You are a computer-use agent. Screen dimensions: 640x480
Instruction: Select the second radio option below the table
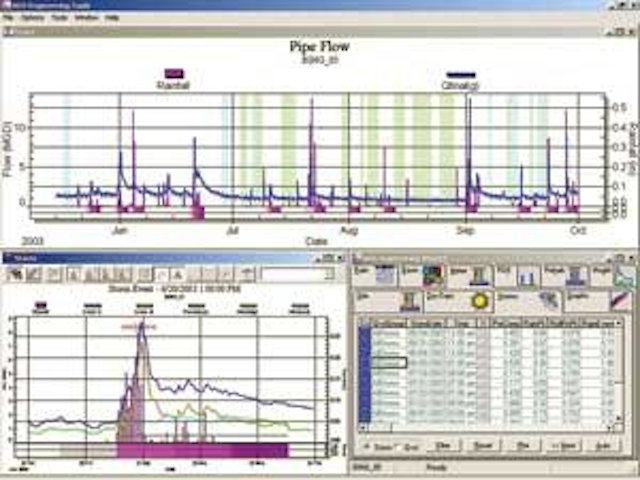pyautogui.click(x=398, y=447)
